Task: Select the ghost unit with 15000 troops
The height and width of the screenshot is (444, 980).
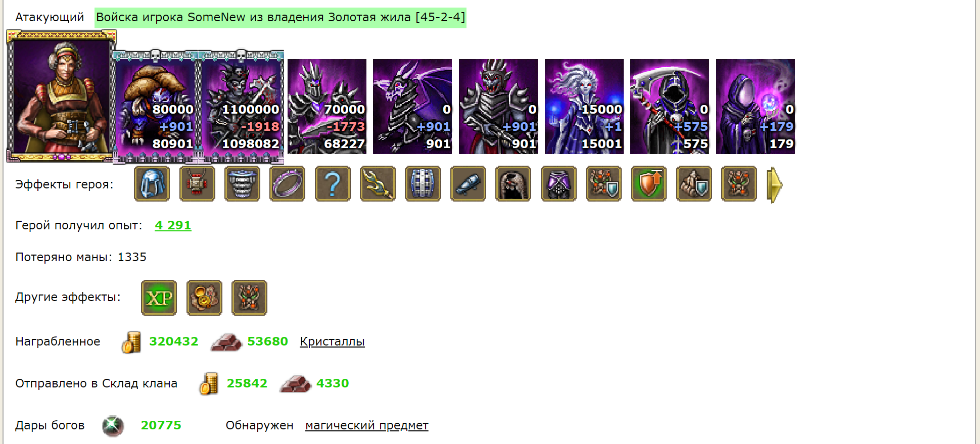Action: [584, 107]
